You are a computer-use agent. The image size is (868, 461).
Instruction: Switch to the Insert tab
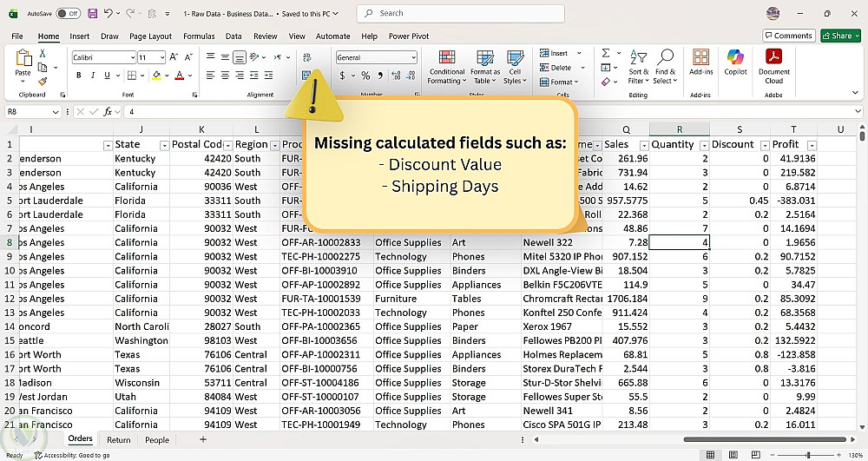pos(80,36)
